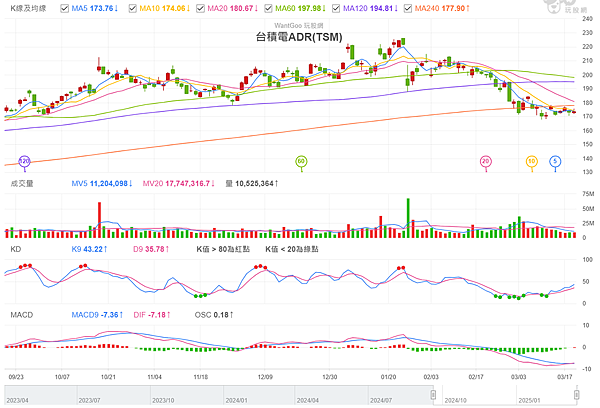Image resolution: width=600 pixels, height=408 pixels.
Task: Click the OSC 0.18 value
Action: (214, 315)
